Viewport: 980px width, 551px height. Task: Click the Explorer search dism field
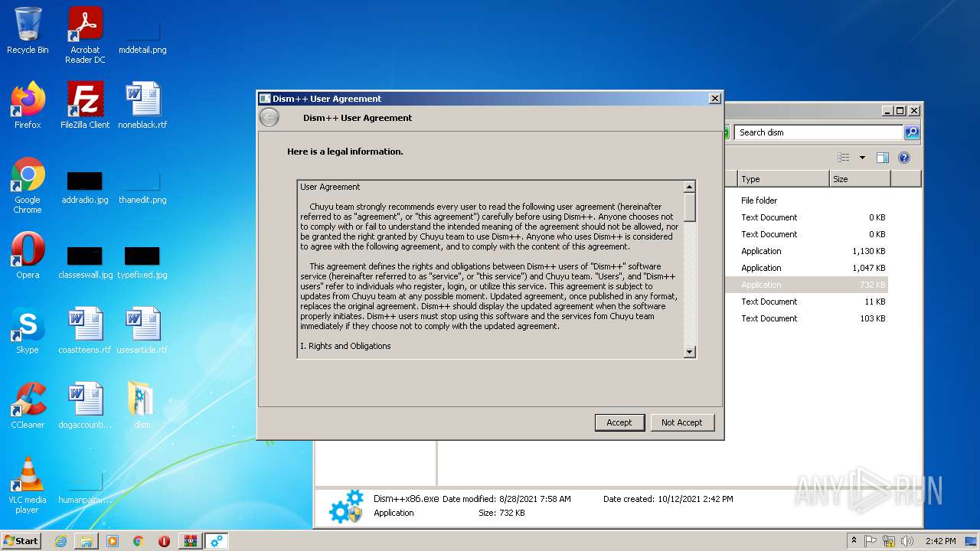click(818, 132)
